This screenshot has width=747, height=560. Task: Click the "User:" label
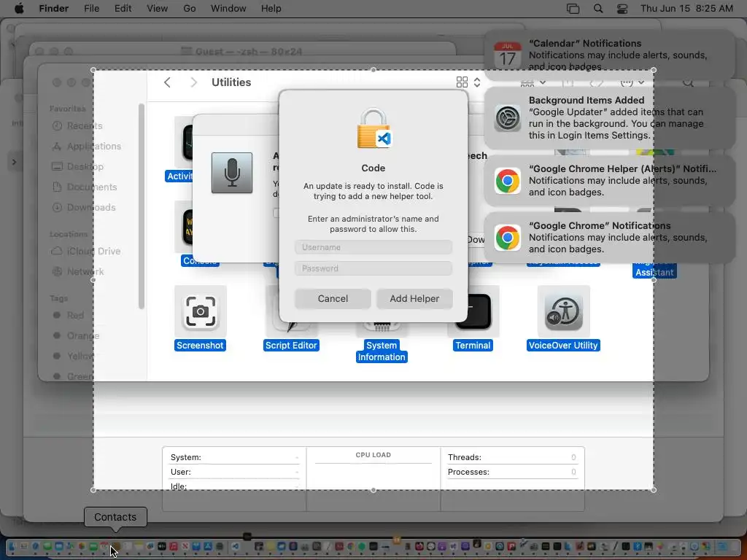pos(181,472)
